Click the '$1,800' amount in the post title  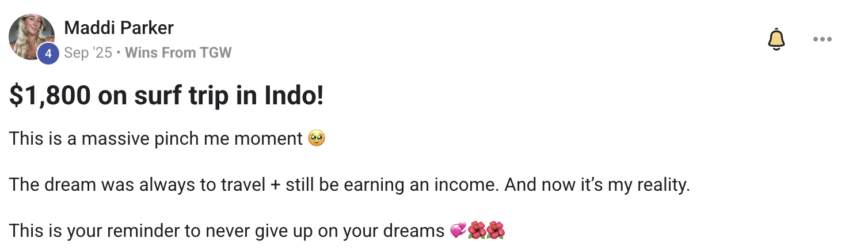[x=50, y=96]
